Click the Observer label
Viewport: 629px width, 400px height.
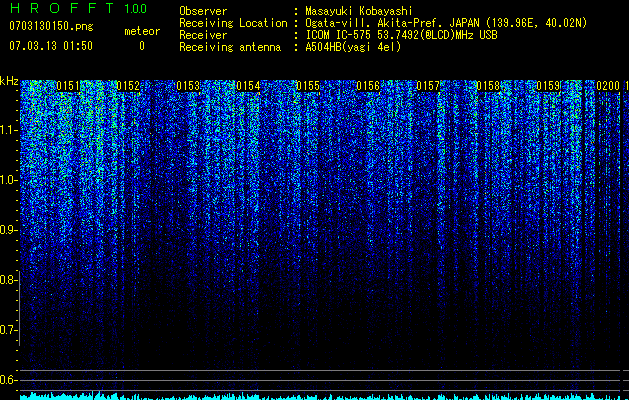[x=203, y=11]
